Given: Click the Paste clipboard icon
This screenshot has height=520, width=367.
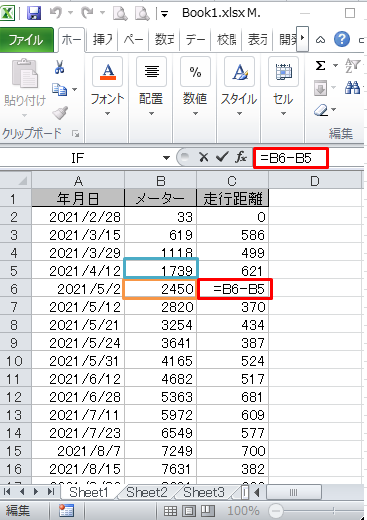Looking at the screenshot, I should coord(25,73).
